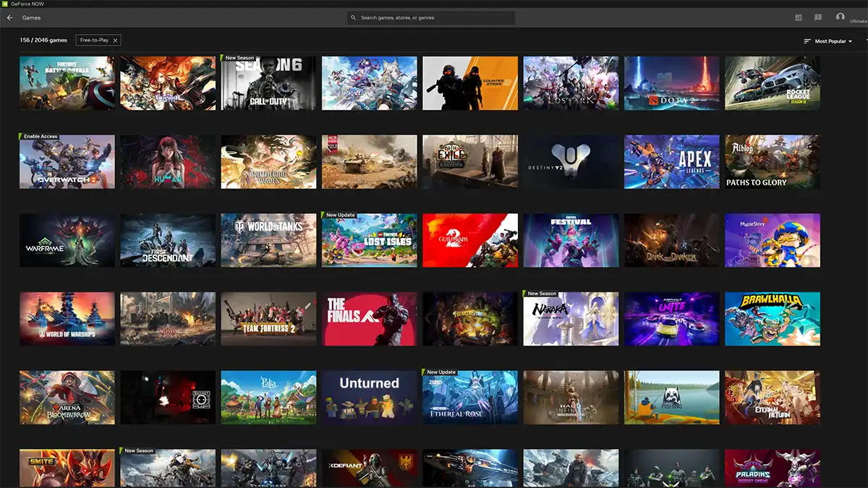
Task: Open The First Descendant game tile
Action: pyautogui.click(x=168, y=240)
